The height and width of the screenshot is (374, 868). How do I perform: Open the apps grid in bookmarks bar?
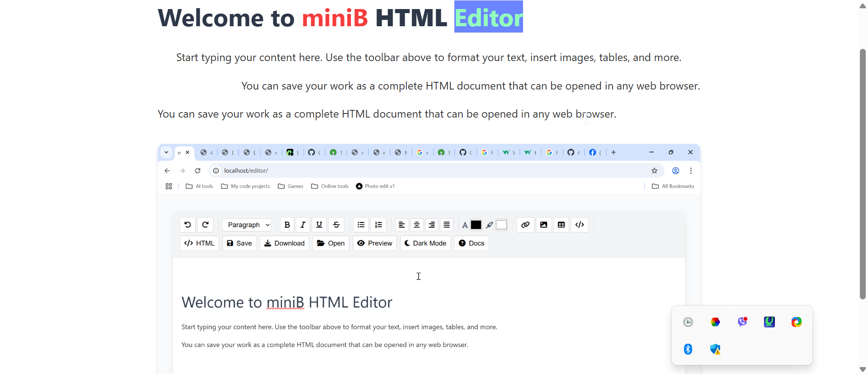169,186
